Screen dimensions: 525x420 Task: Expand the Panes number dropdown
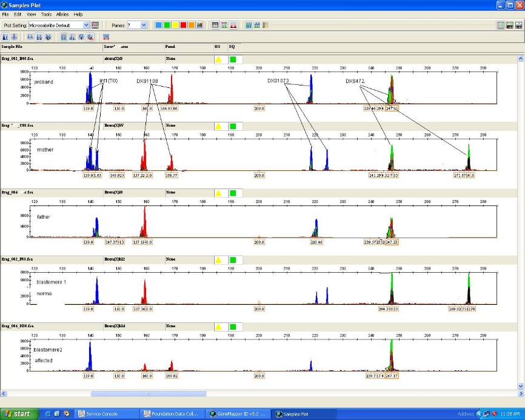[144, 25]
